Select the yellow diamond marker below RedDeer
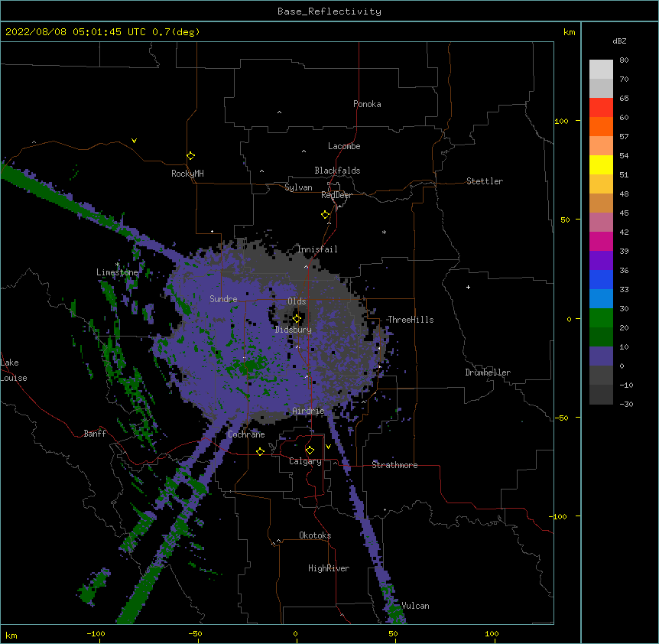 point(326,215)
